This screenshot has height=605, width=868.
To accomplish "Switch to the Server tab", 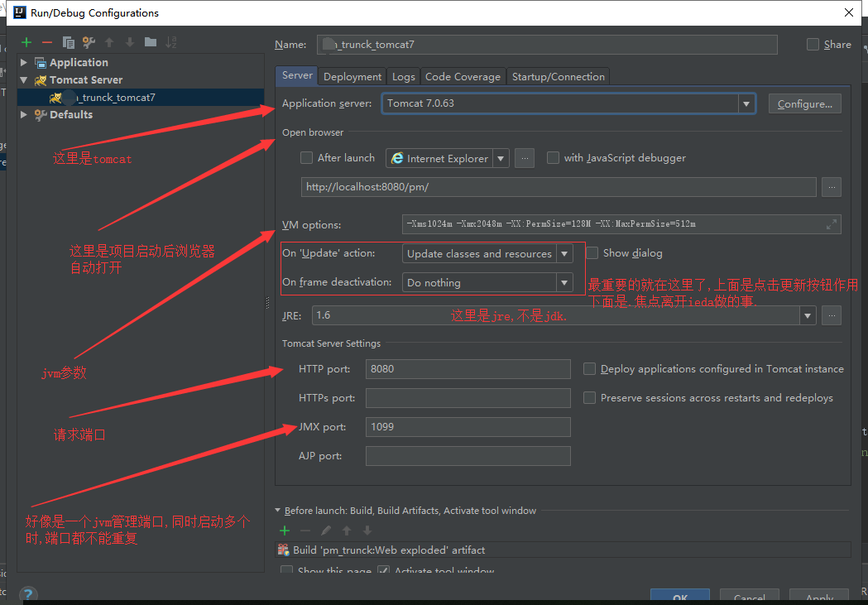I will [x=297, y=75].
